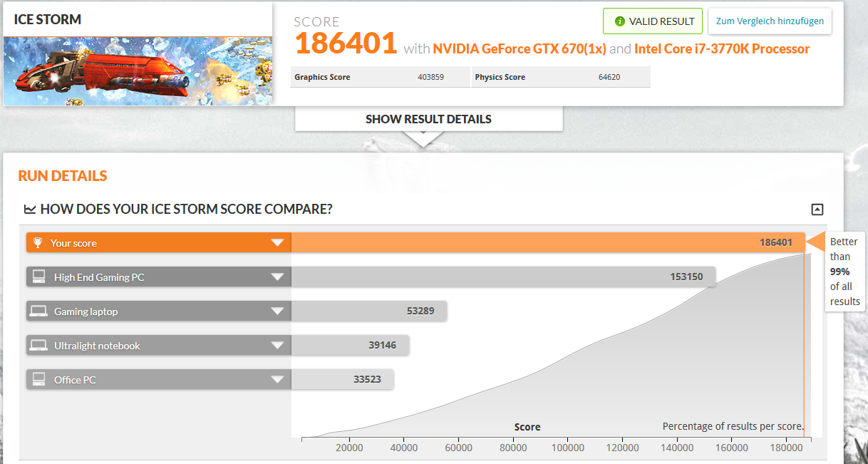This screenshot has width=868, height=464.
Task: Open Show Result Details
Action: click(x=428, y=119)
